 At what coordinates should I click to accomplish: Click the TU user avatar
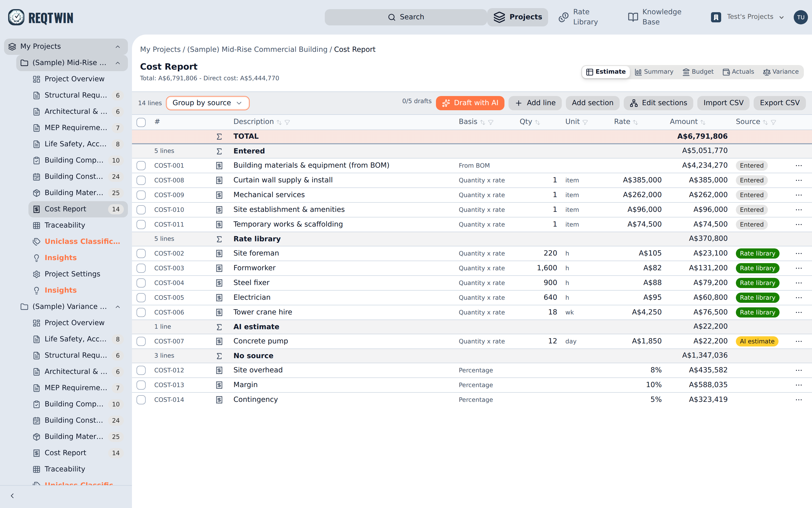click(801, 17)
